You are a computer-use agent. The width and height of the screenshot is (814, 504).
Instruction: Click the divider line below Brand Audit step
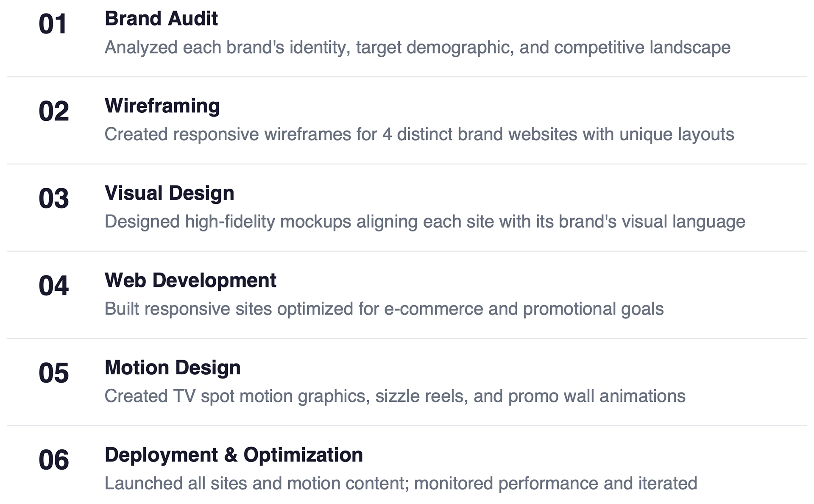pyautogui.click(x=407, y=77)
